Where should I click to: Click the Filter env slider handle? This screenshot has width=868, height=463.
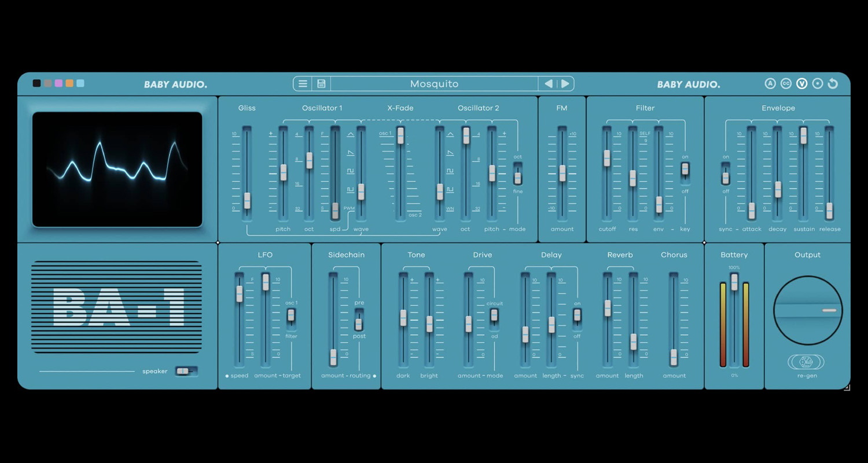pyautogui.click(x=659, y=205)
